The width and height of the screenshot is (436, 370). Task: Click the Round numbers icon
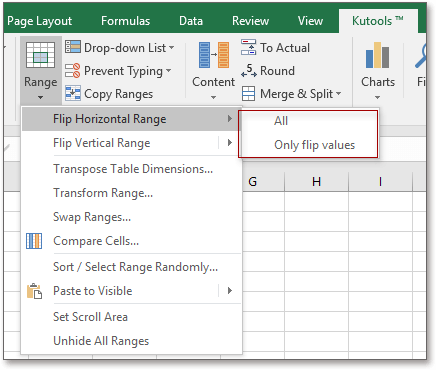[249, 71]
